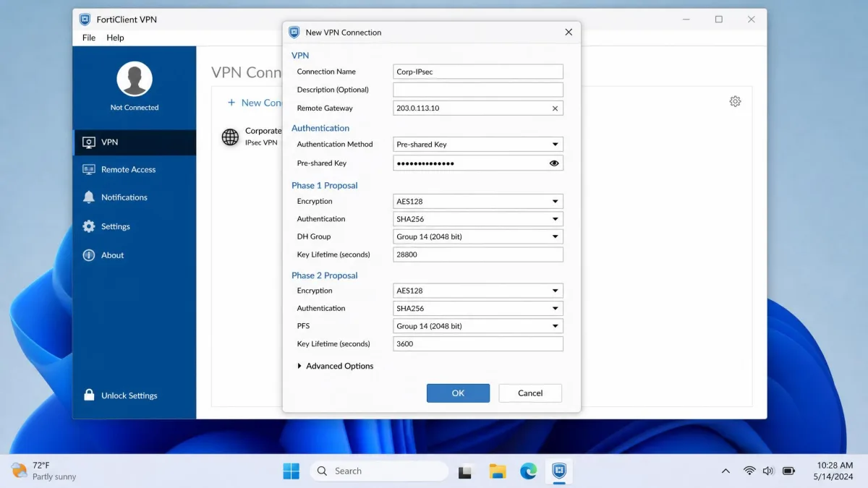
Task: Open the Windows Start menu
Action: click(x=291, y=471)
